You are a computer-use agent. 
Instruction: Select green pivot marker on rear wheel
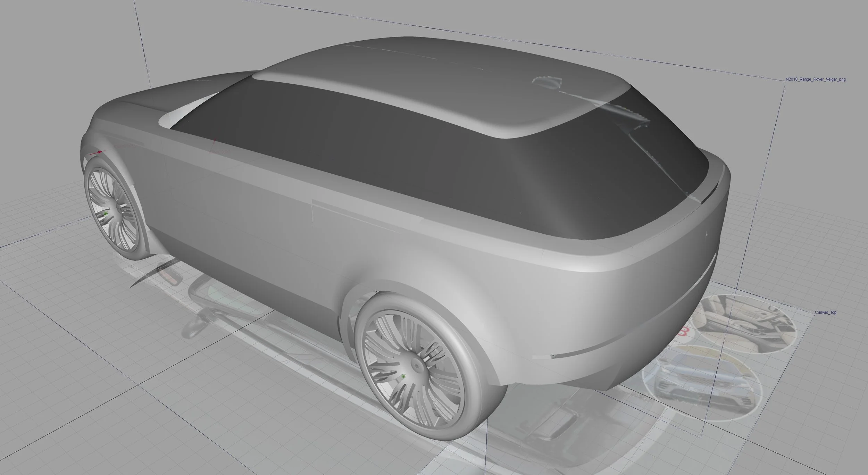(x=403, y=376)
